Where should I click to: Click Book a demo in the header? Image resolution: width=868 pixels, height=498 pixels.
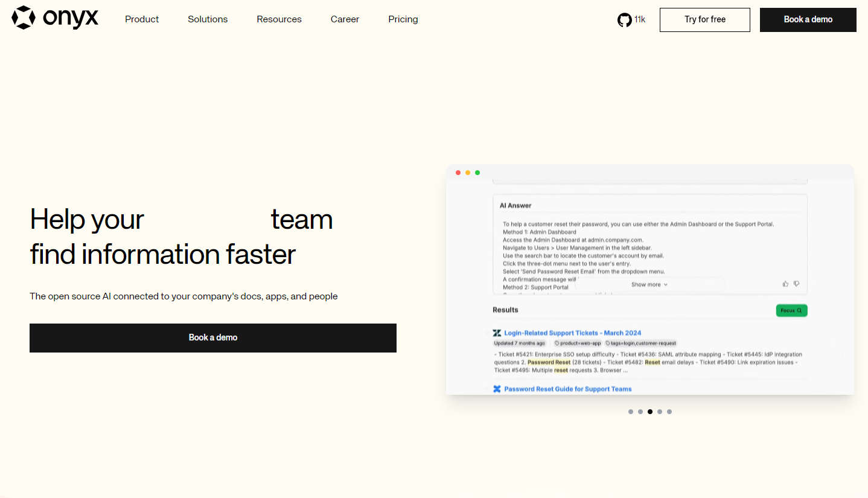pyautogui.click(x=808, y=20)
